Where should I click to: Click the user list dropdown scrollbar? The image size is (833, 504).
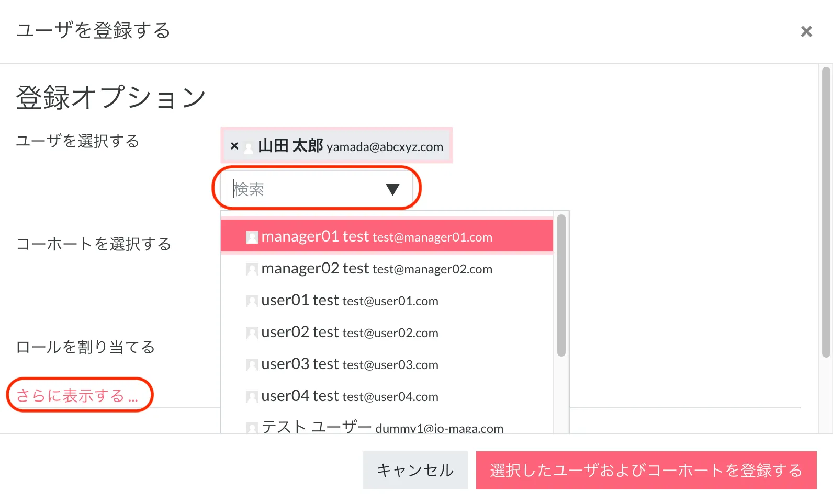(561, 285)
